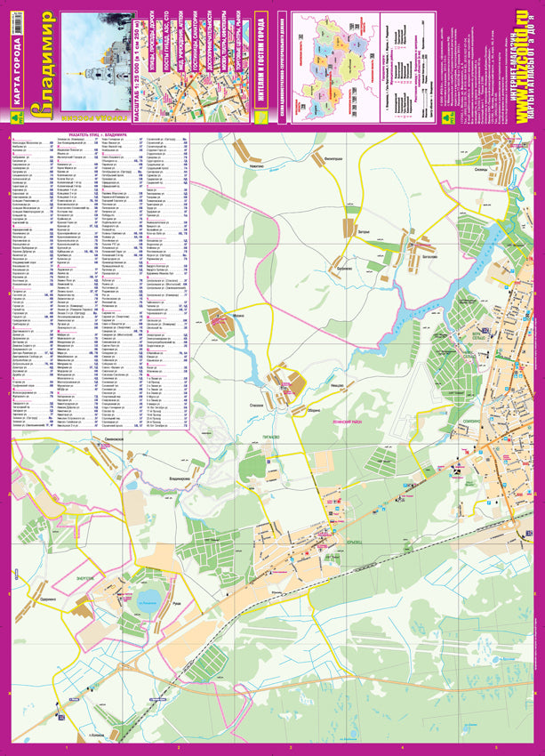Click the blue circular lake near Энергетик
This screenshot has height=756, width=545.
point(148,600)
